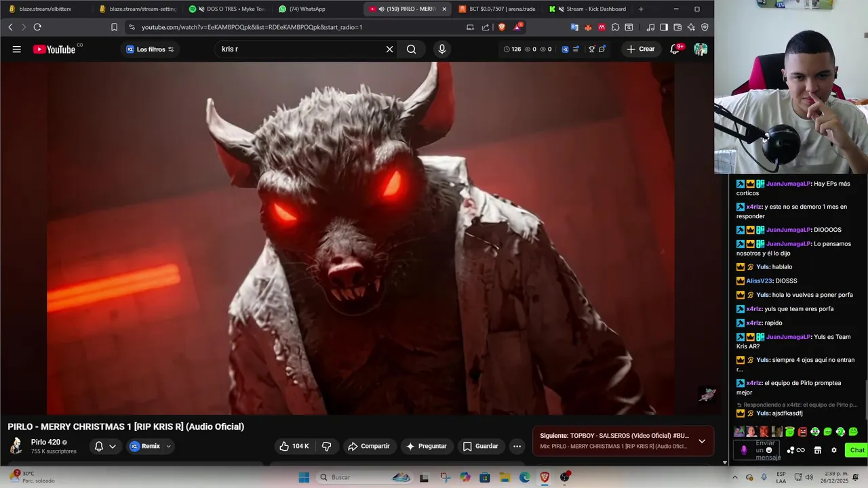The image size is (868, 488).
Task: Go back to the previous page
Action: click(x=10, y=27)
